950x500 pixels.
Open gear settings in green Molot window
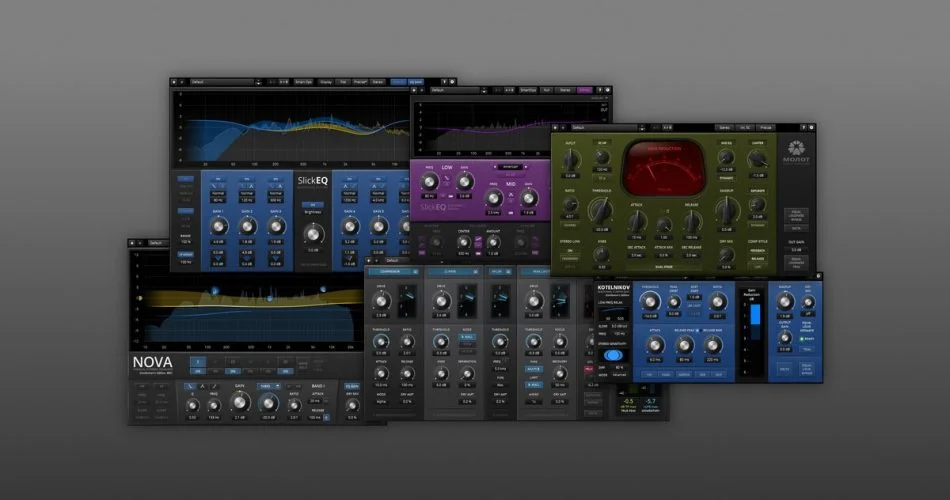click(812, 128)
